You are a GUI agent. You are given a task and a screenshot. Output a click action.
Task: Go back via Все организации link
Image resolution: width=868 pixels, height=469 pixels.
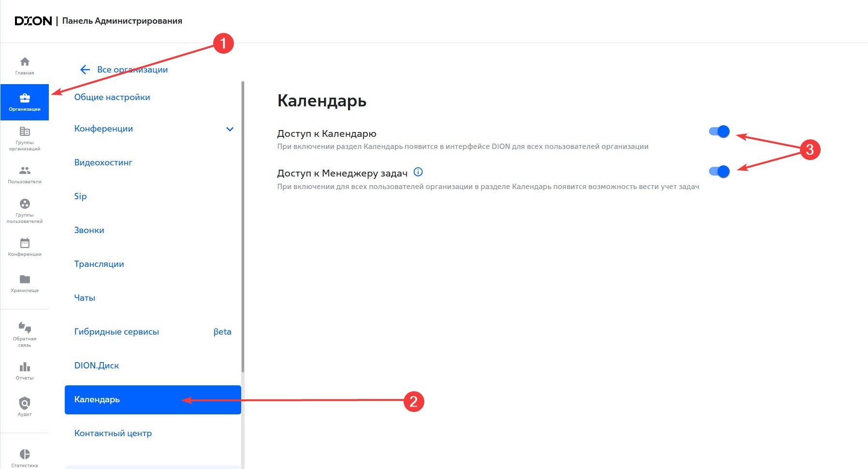point(124,70)
